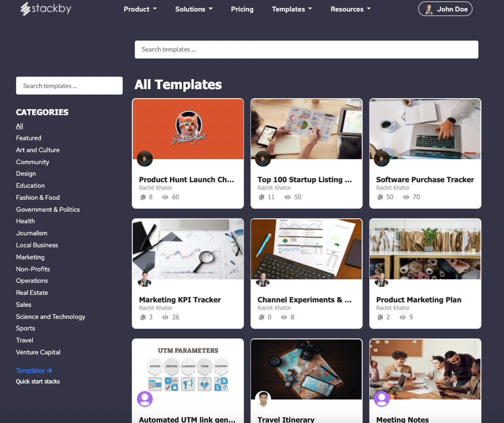504x423 pixels.
Task: Click author avatar on Software Purchase Tracker
Action: [x=382, y=159]
